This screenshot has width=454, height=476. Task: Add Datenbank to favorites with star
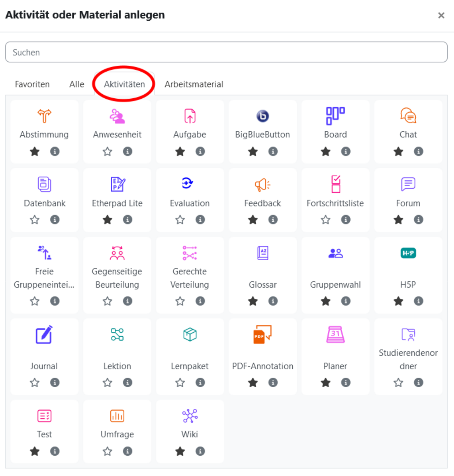(35, 220)
